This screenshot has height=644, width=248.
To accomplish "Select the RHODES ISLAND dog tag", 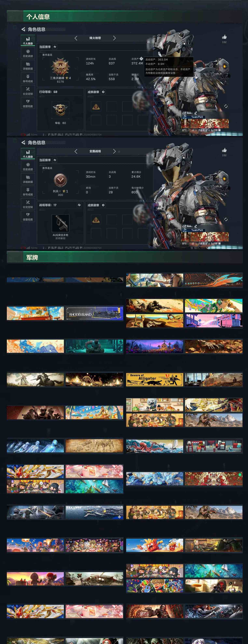I will pos(94,313).
